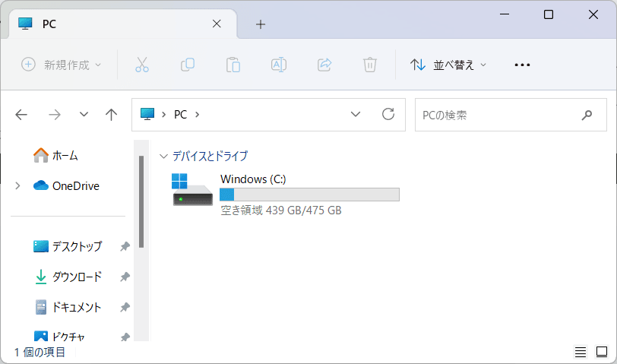Click the Delete trash can icon
Screen dimensions: 617x364
click(370, 65)
